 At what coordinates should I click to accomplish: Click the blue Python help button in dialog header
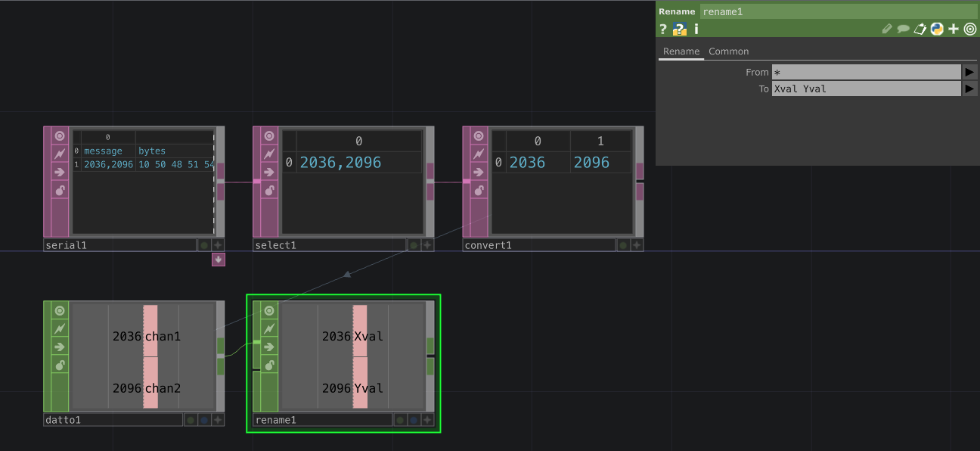point(679,29)
